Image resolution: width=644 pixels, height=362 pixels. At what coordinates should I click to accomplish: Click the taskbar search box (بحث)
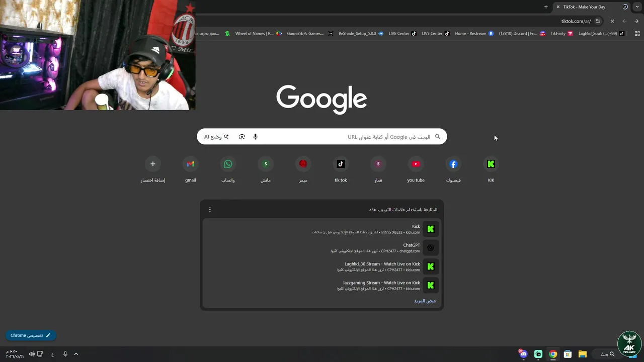click(608, 354)
